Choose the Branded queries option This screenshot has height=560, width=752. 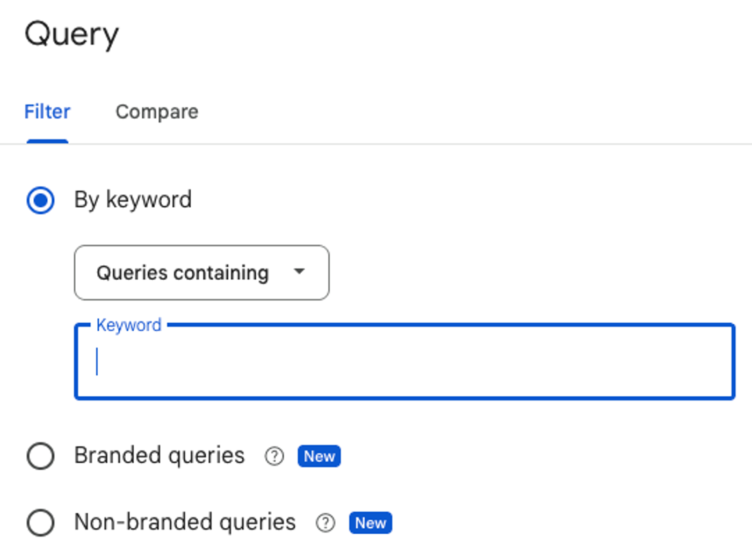coord(40,456)
